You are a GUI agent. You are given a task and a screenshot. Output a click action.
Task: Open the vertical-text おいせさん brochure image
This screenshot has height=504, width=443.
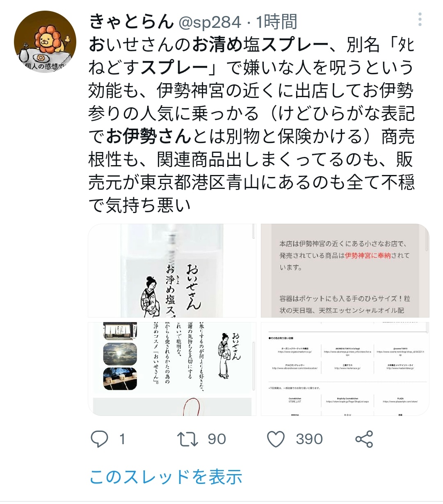point(172,369)
